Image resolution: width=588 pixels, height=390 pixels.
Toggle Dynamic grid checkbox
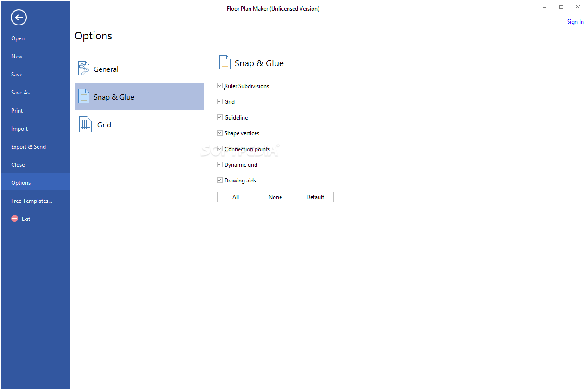220,164
